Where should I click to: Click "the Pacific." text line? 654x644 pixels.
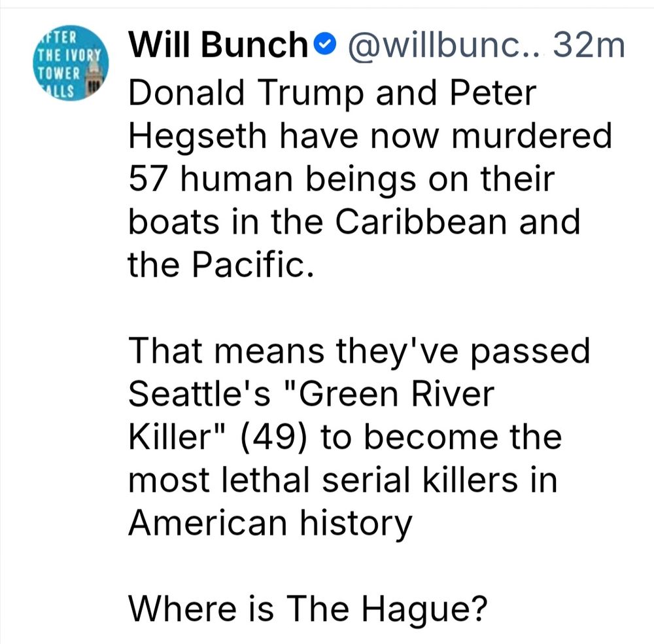point(220,264)
